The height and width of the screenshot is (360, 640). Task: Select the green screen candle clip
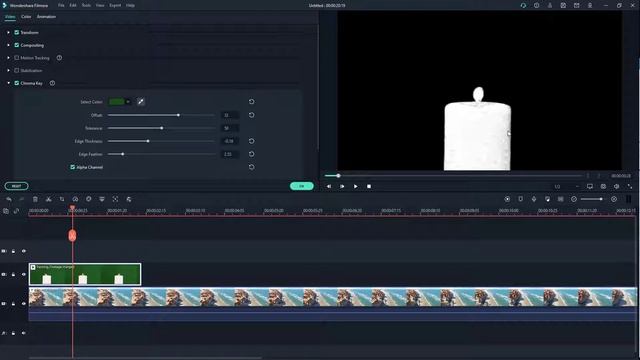tap(85, 274)
